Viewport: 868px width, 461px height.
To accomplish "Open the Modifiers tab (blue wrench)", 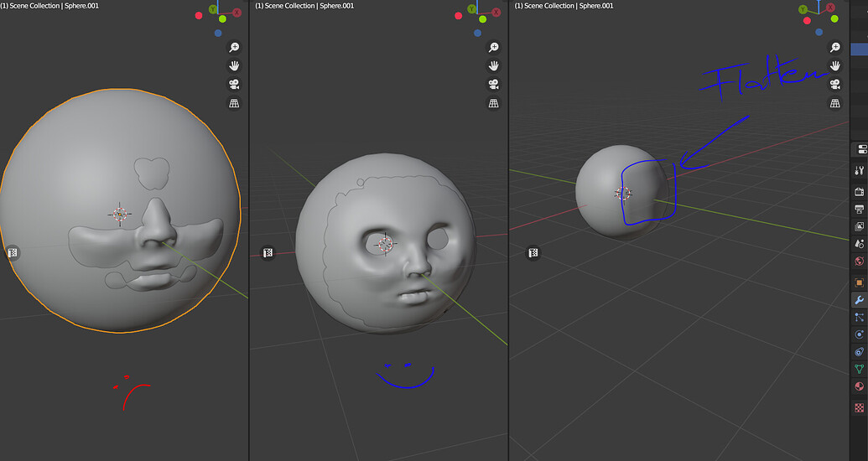I will [859, 300].
